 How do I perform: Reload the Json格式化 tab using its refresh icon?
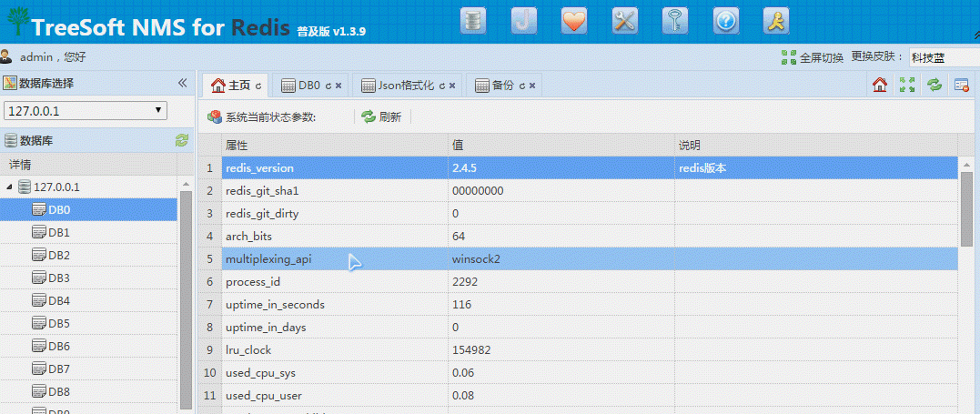[442, 86]
